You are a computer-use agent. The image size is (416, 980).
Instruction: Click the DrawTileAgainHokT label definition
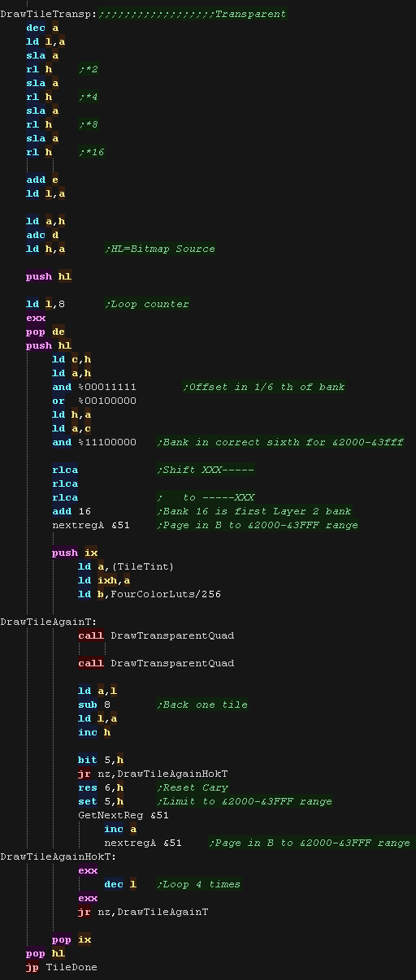click(58, 856)
